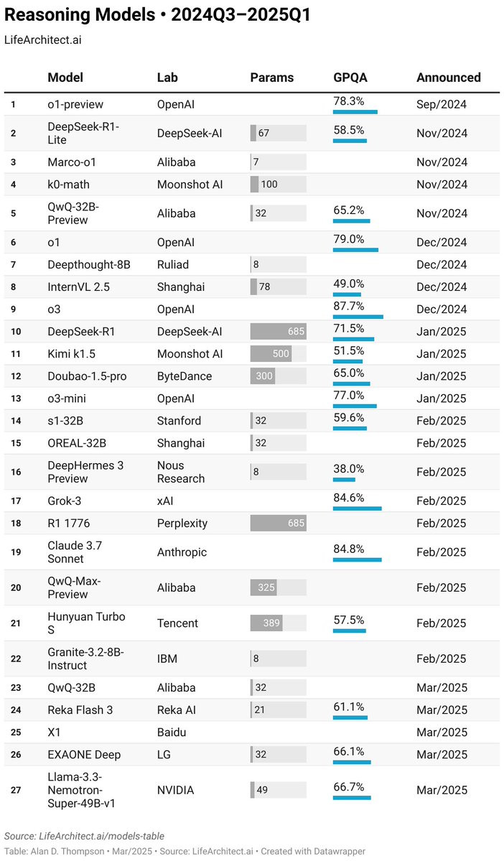Select the Claude 3.7 Sonnet model name

pyautogui.click(x=75, y=552)
